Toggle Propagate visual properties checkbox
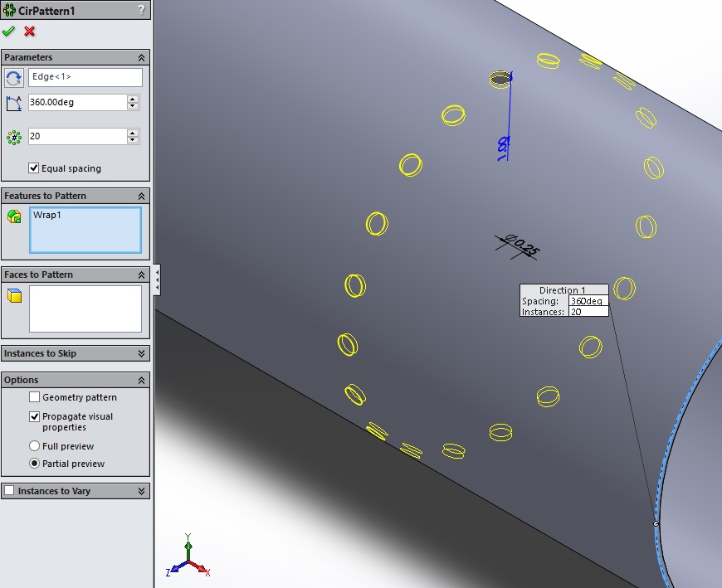This screenshot has height=588, width=722. [34, 416]
